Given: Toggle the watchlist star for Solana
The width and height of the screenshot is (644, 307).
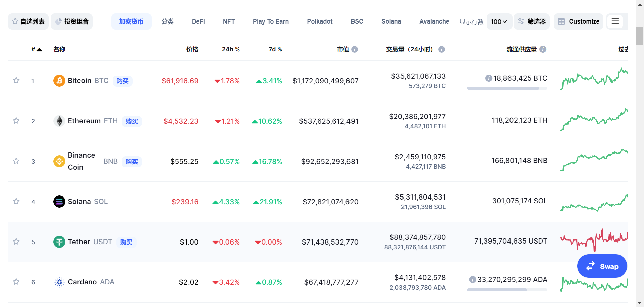Looking at the screenshot, I should (16, 201).
